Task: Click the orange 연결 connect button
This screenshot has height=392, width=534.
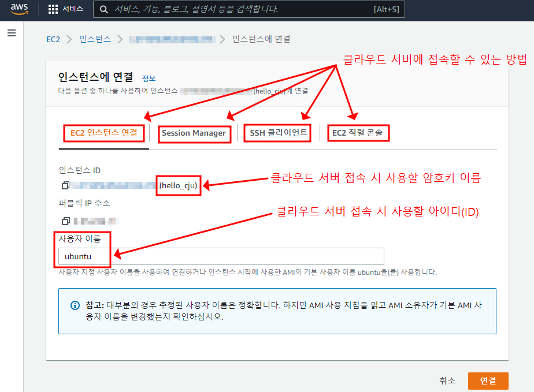Action: 488,381
